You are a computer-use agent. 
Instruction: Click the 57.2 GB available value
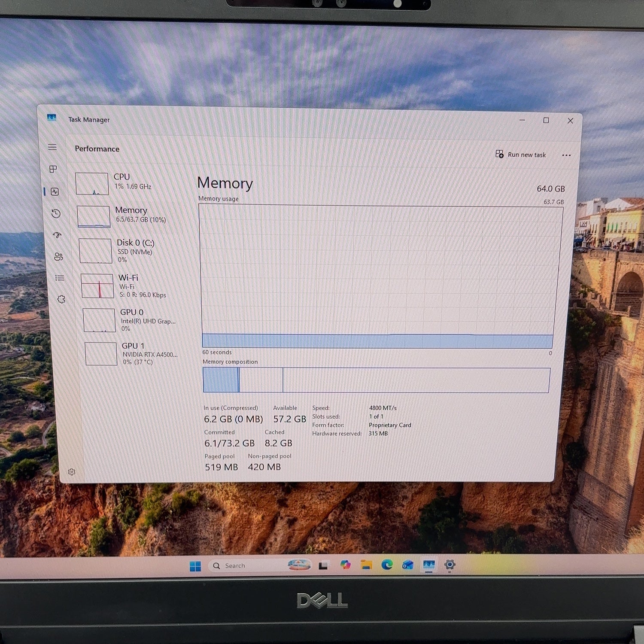(290, 419)
